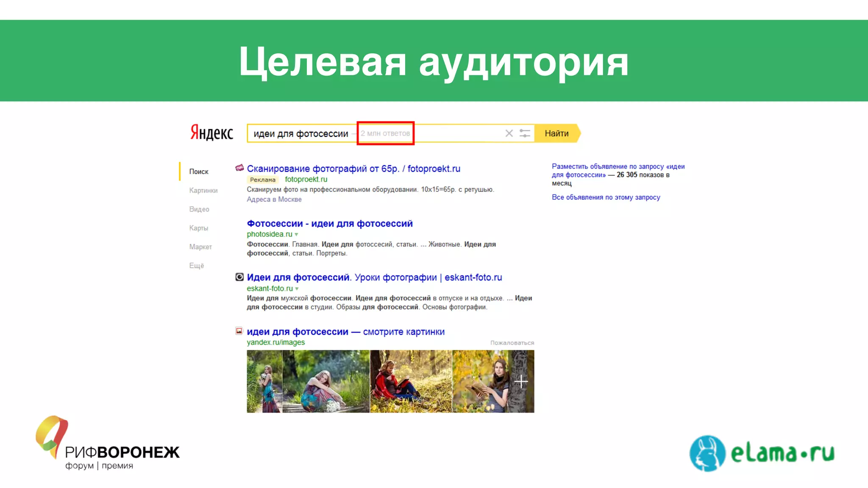This screenshot has height=488, width=868.
Task: Click images result picture icon
Action: pyautogui.click(x=239, y=331)
